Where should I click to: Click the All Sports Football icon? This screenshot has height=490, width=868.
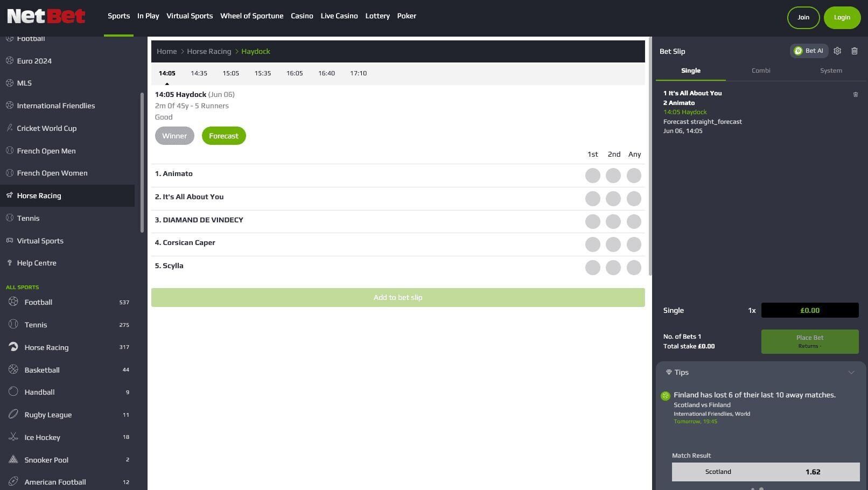coord(13,302)
